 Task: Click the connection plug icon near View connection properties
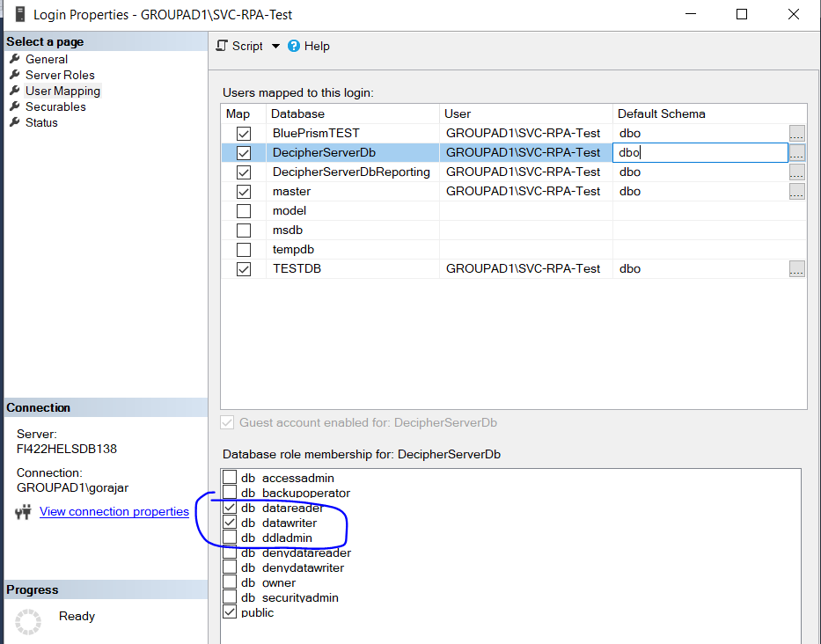(x=23, y=512)
